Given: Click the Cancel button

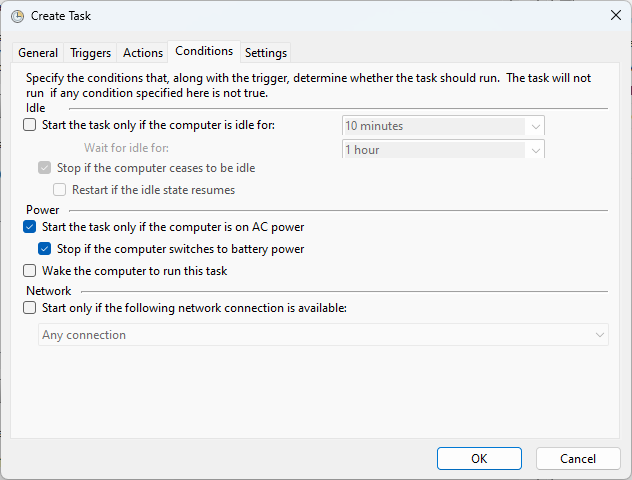Looking at the screenshot, I should 578,458.
